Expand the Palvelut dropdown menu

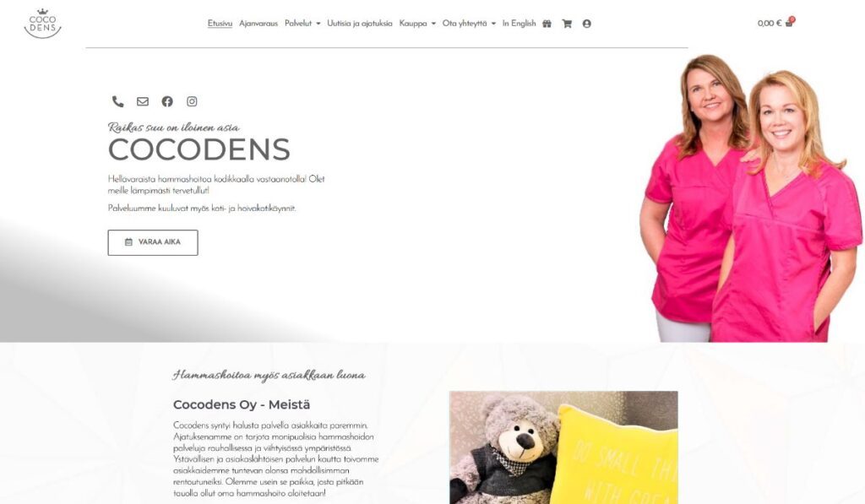[x=302, y=23]
